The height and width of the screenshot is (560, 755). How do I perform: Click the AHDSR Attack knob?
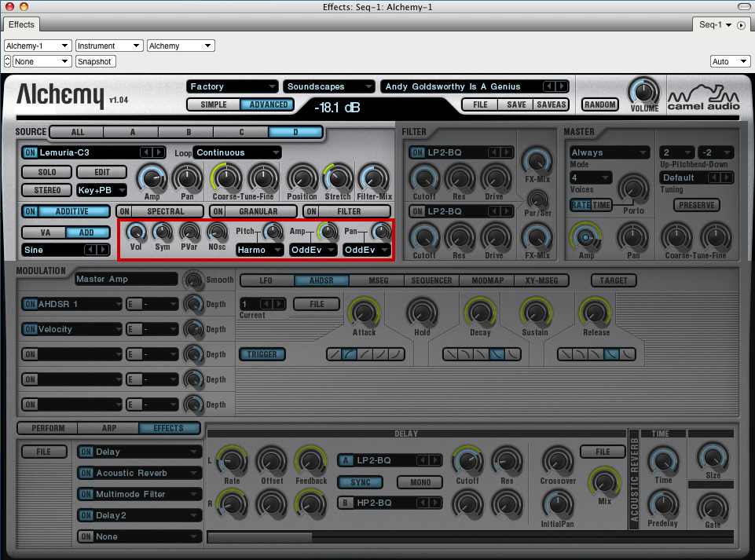[364, 313]
